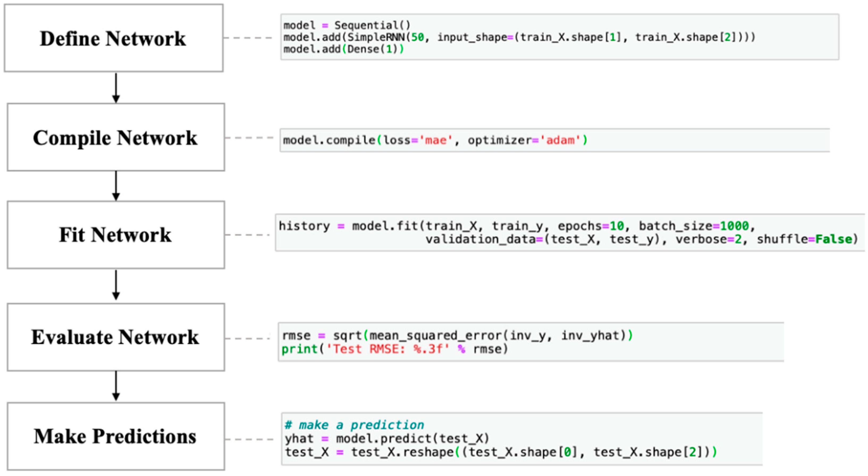This screenshot has width=868, height=476.
Task: Click the SimpleRNN text in the first cell
Action: [x=376, y=37]
